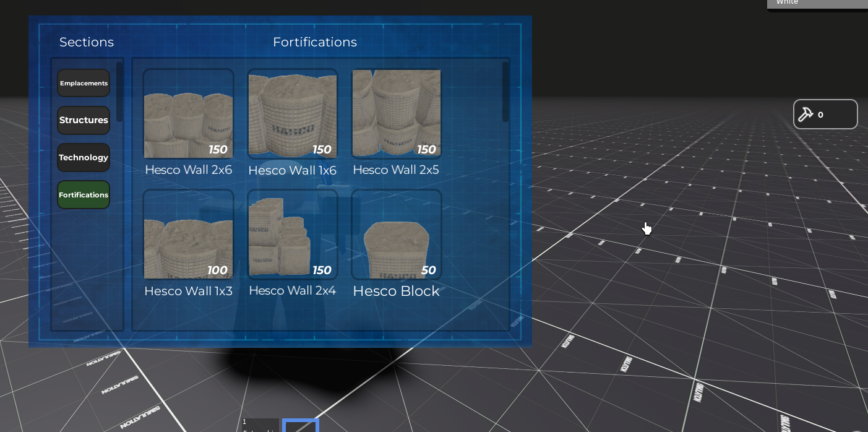Select the Hesco Wall 2x6 thumbnail

[188, 113]
